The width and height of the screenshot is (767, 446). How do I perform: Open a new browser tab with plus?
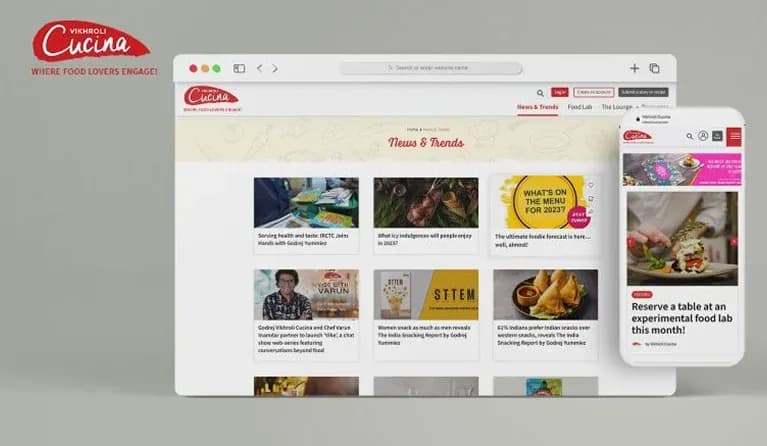(634, 68)
